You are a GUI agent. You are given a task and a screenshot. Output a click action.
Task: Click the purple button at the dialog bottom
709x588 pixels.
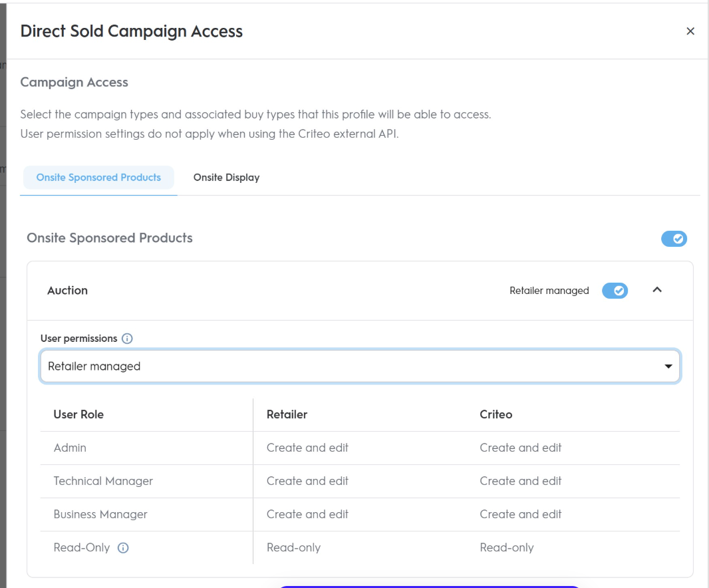click(x=428, y=586)
